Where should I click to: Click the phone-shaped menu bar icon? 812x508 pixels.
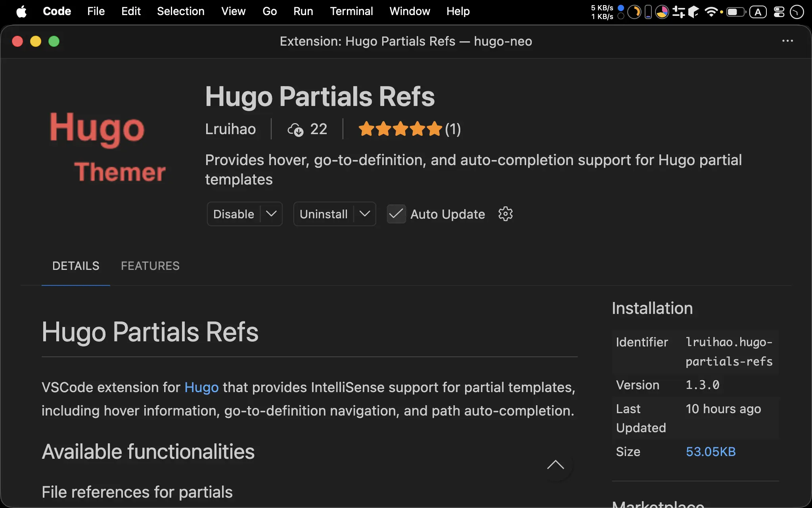click(x=648, y=12)
